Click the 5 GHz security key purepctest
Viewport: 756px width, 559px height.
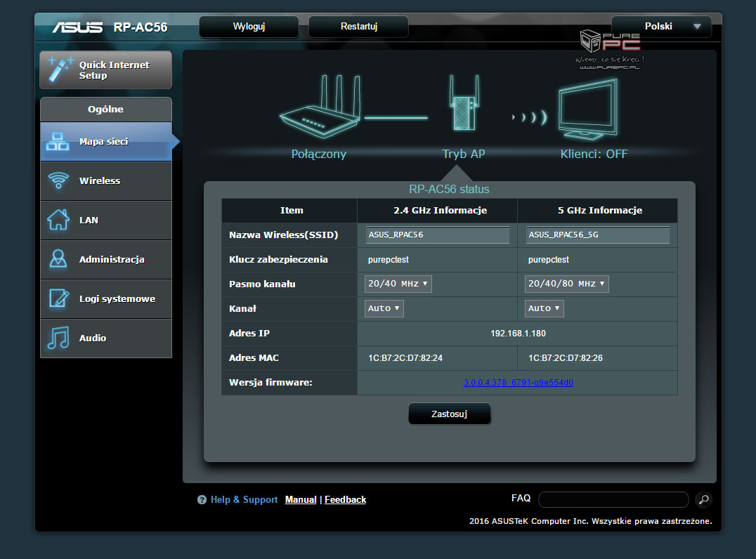click(548, 260)
